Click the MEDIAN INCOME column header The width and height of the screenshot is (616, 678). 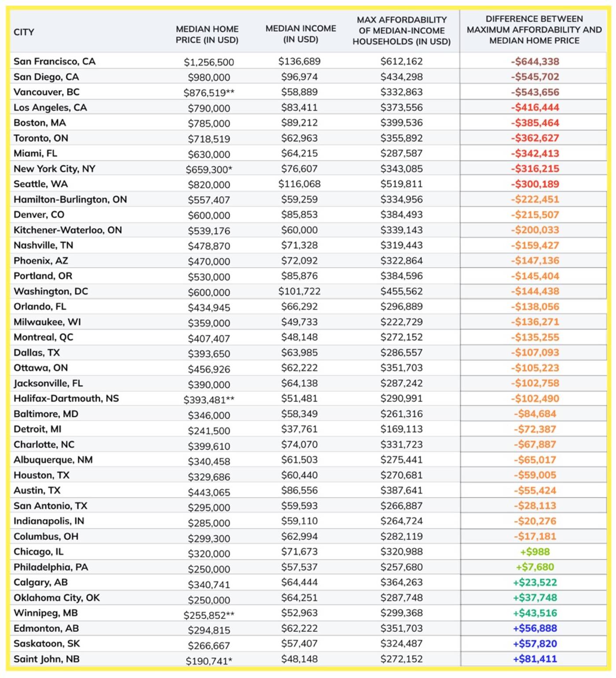click(x=301, y=34)
